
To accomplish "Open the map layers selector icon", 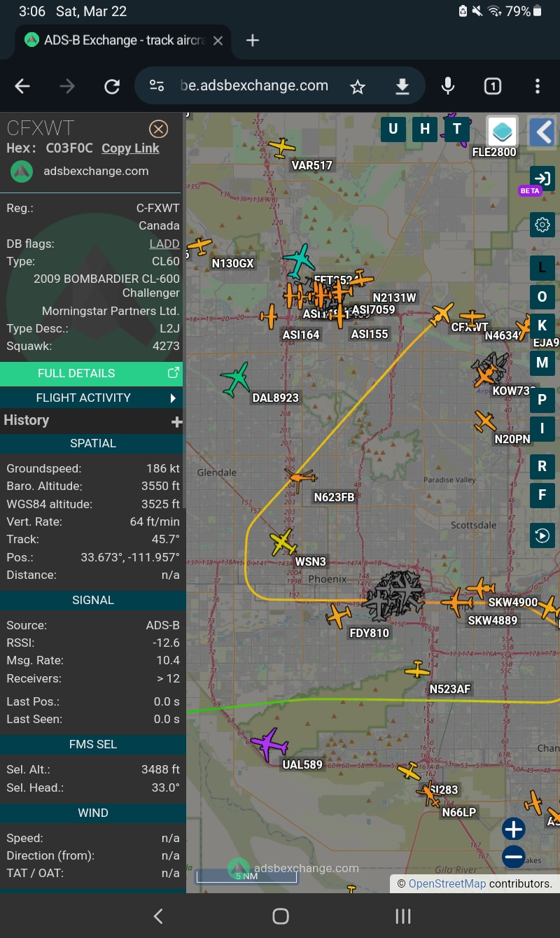I will [x=502, y=131].
